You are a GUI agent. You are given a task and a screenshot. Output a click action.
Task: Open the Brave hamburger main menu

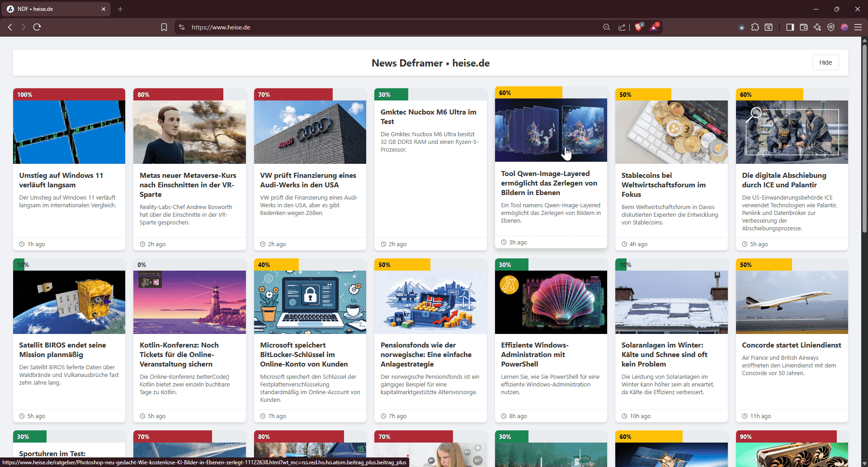click(858, 27)
